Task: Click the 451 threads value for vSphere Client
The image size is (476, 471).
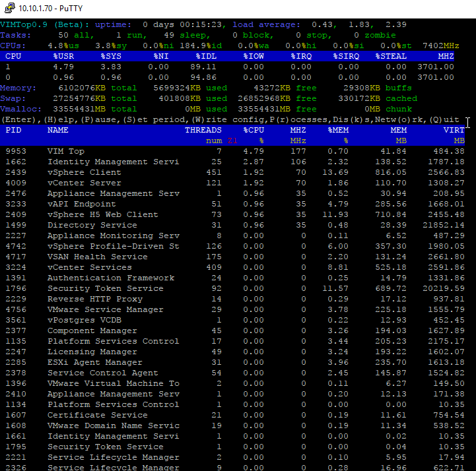Action: 214,172
